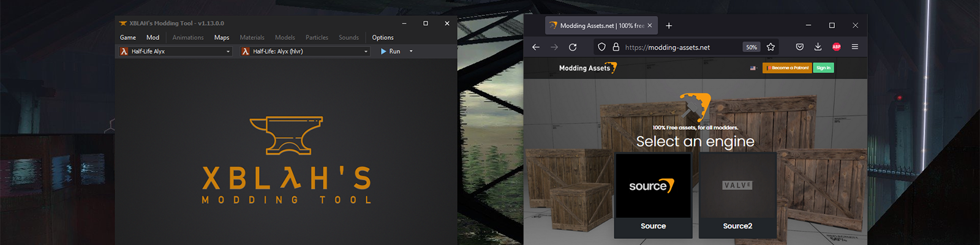Open a new browser tab
The width and height of the screenshot is (980, 245).
point(669,26)
